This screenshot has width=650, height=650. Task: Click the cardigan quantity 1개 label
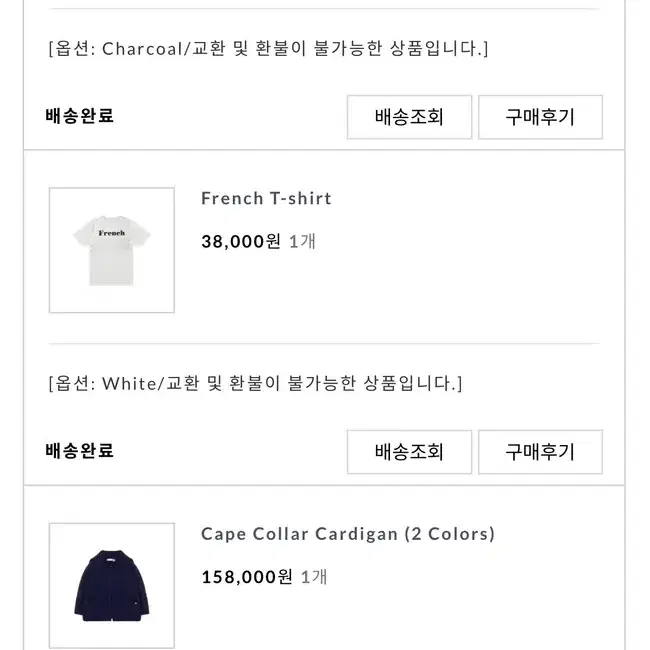click(314, 577)
